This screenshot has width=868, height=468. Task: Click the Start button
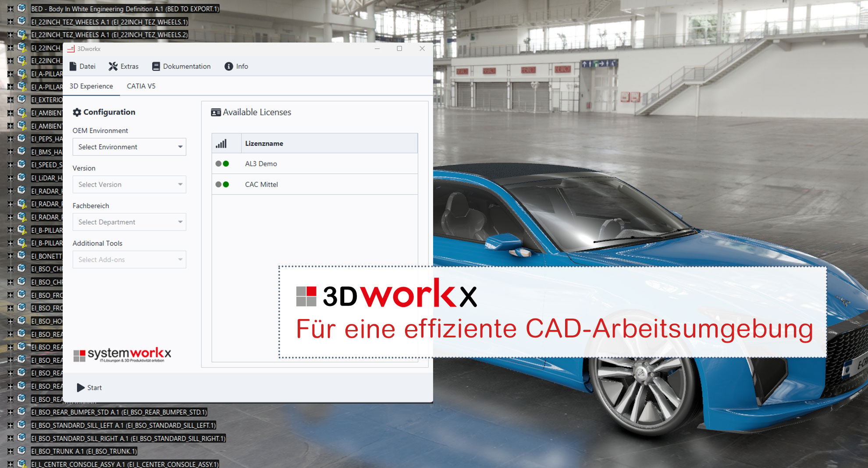click(x=89, y=387)
